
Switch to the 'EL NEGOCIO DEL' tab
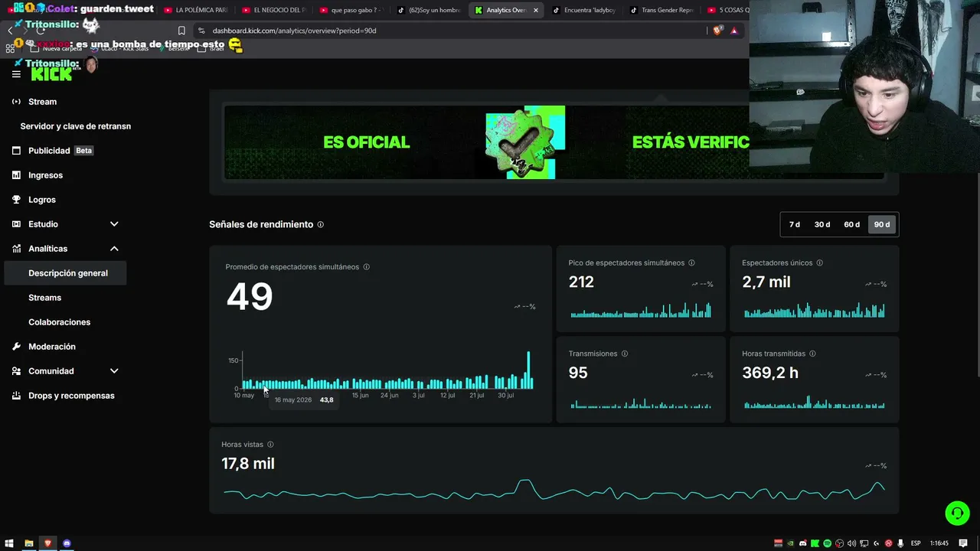pos(274,10)
